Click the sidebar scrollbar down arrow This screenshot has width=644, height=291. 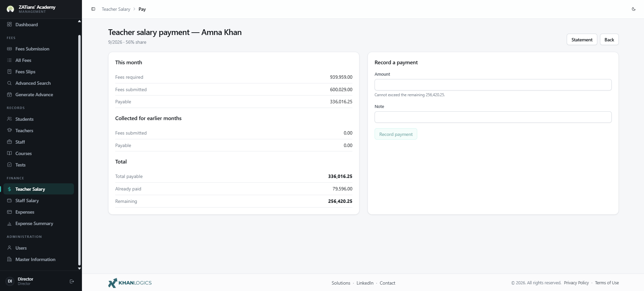click(79, 268)
